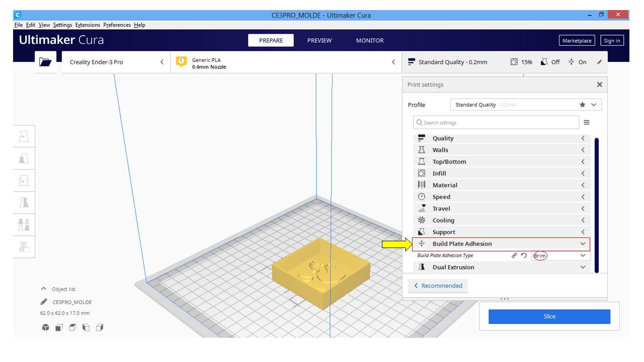Click the Slice button
The image size is (644, 362).
click(549, 316)
